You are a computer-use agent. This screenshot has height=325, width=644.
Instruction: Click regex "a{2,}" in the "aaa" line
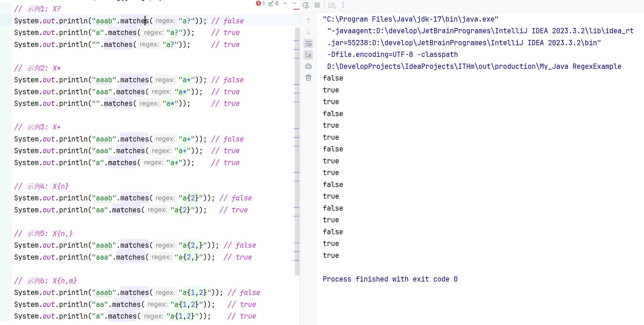coord(191,257)
